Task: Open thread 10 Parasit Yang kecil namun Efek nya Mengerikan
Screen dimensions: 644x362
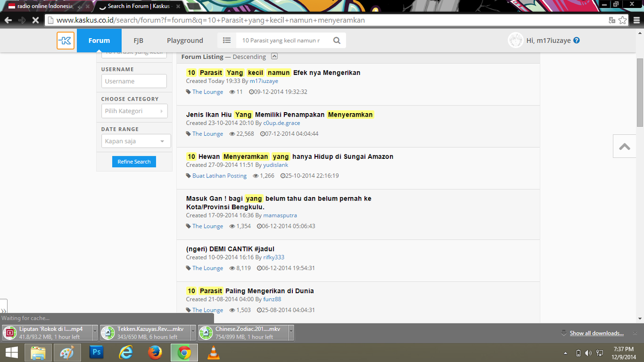Action: click(x=273, y=72)
